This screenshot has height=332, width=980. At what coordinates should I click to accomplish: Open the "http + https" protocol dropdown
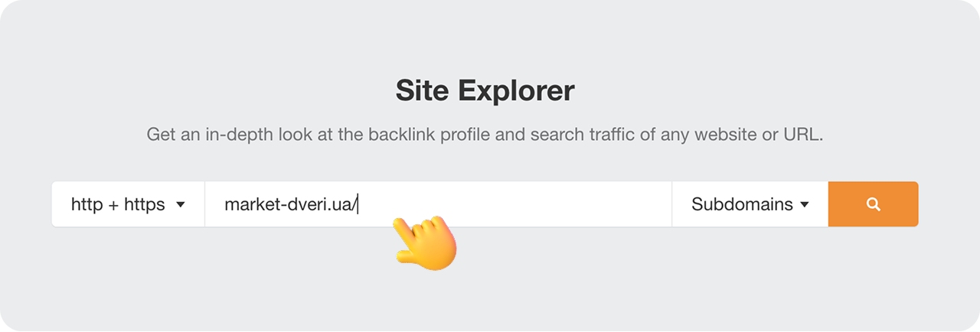click(129, 204)
